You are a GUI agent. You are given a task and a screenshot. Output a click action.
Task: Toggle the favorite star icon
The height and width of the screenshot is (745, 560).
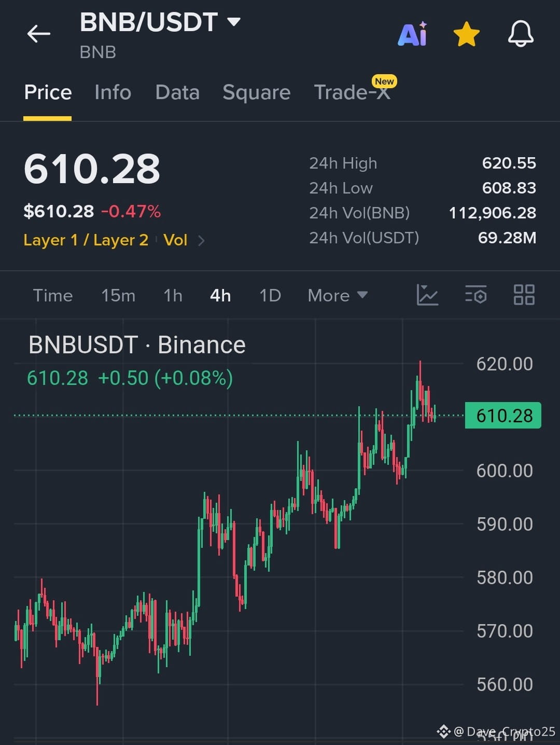click(466, 34)
